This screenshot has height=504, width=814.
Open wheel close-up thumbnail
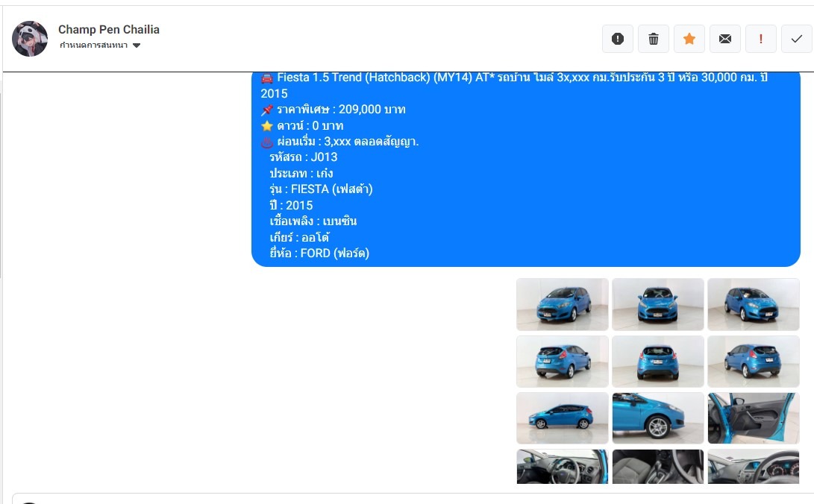pyautogui.click(x=658, y=418)
